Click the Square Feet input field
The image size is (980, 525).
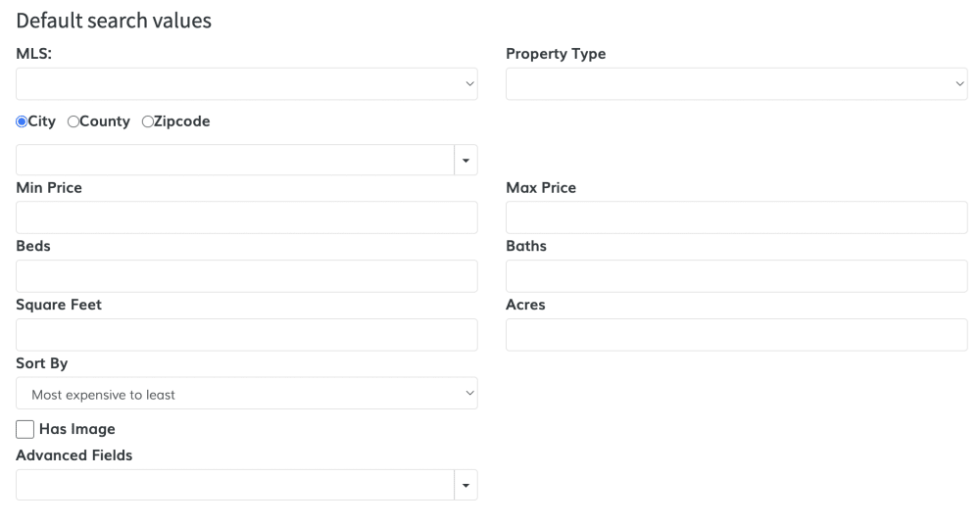[246, 335]
